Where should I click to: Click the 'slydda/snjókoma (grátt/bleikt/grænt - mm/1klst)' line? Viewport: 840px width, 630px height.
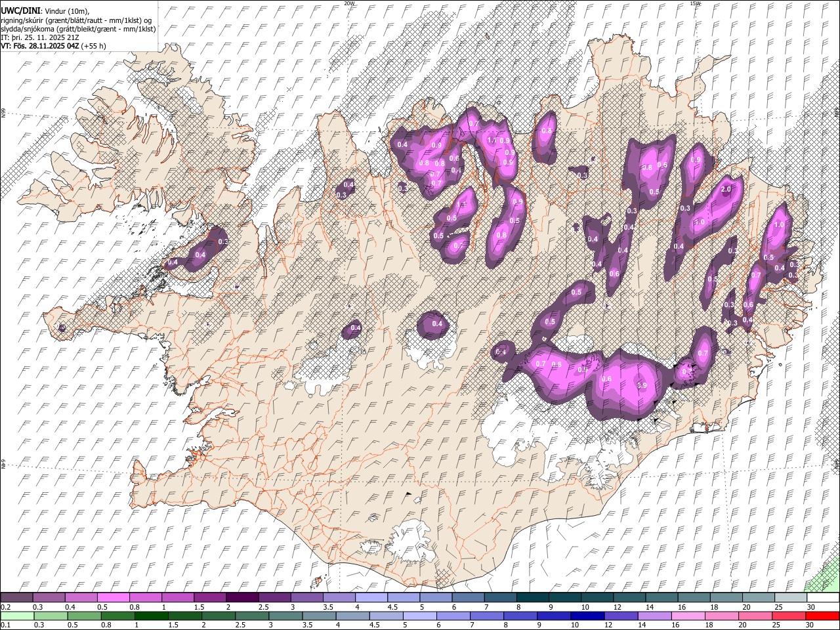pyautogui.click(x=78, y=29)
